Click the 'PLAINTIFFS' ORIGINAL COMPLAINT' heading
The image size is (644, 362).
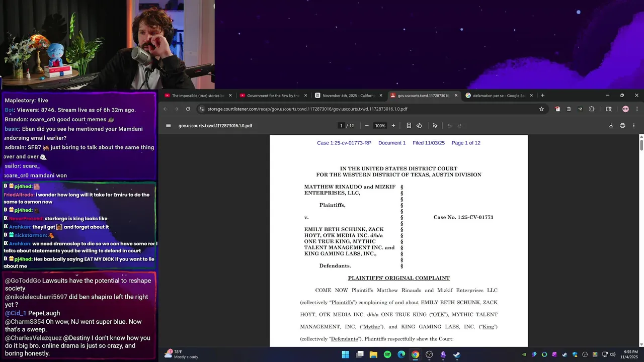[398, 278]
